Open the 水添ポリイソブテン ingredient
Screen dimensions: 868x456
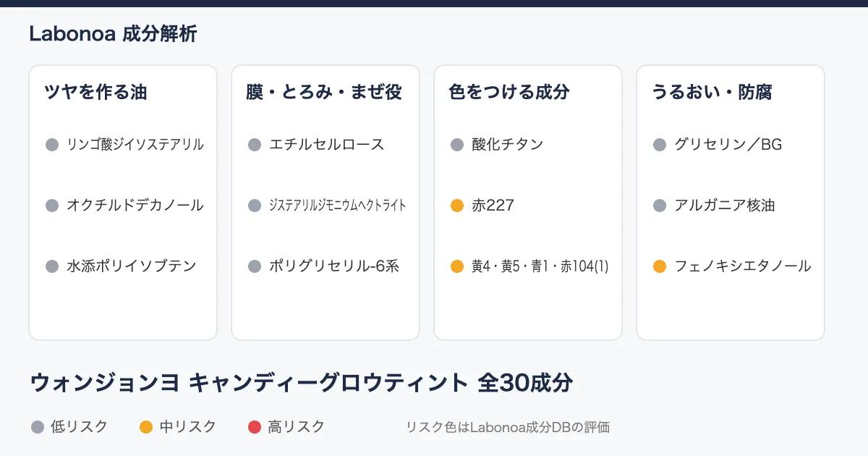pos(132,266)
